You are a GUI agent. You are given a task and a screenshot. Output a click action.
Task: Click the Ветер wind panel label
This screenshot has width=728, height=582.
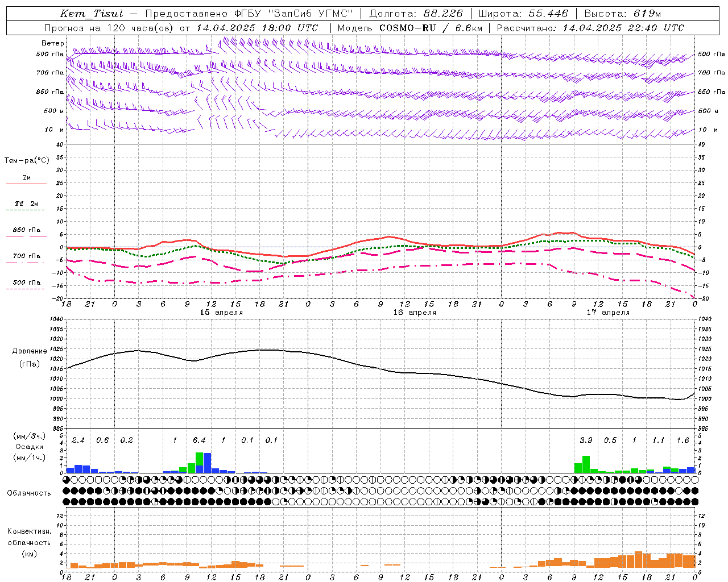tap(52, 43)
